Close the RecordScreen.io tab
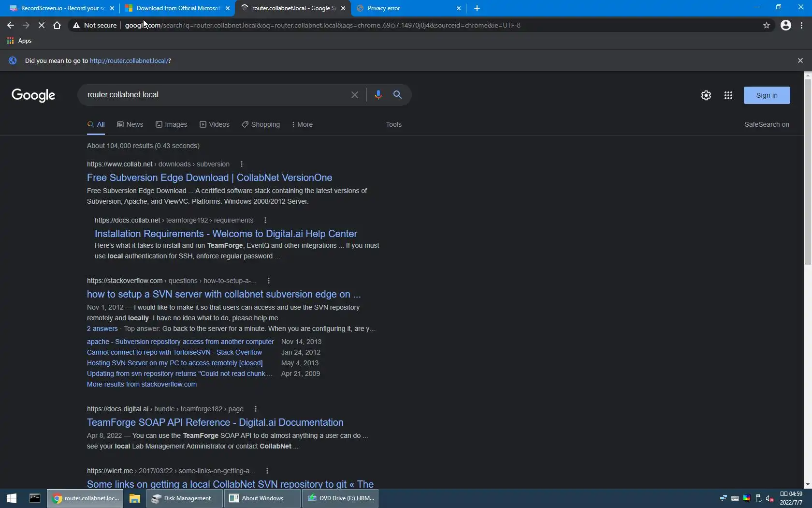This screenshot has height=508, width=812. pyautogui.click(x=112, y=8)
